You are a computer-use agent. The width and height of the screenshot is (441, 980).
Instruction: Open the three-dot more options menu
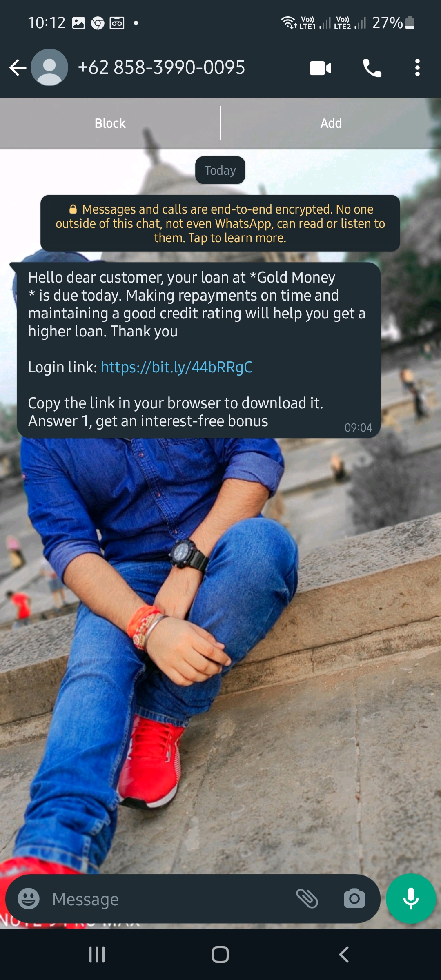pyautogui.click(x=417, y=68)
